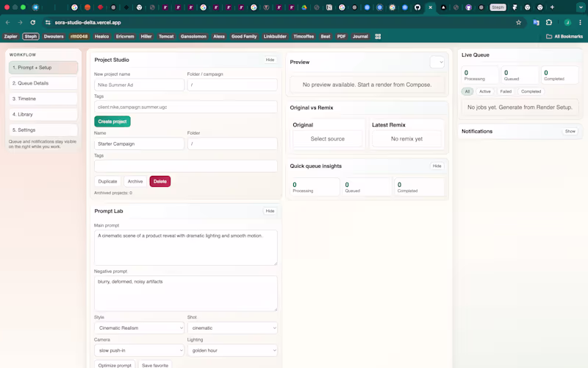
Task: Open the bookmarks bar grid icon
Action: (x=378, y=36)
